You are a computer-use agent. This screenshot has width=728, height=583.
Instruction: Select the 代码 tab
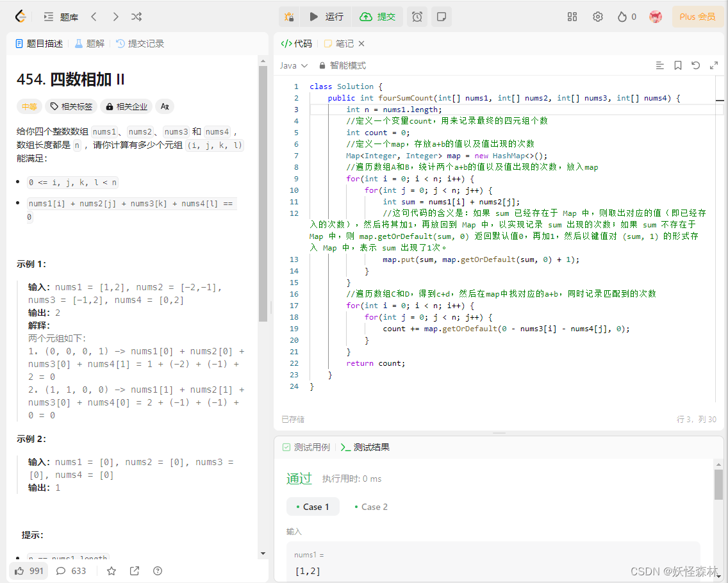(x=296, y=44)
